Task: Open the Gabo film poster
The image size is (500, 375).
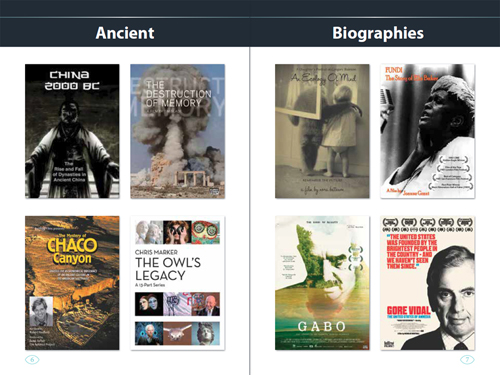Action: (322, 283)
